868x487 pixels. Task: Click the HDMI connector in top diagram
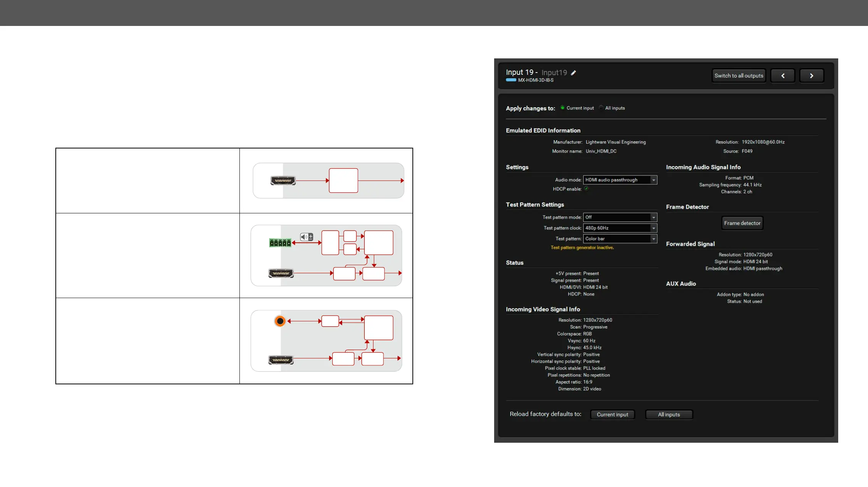[x=283, y=181]
